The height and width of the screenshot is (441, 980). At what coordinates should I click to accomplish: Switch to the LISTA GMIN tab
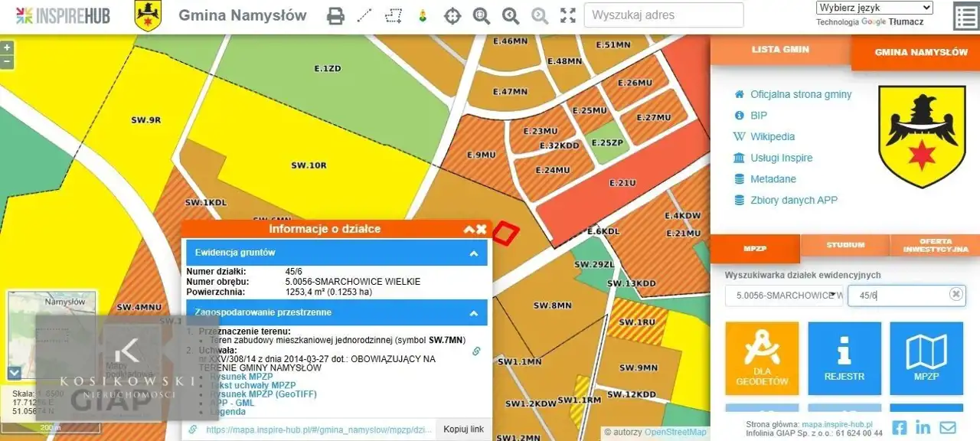pyautogui.click(x=780, y=50)
